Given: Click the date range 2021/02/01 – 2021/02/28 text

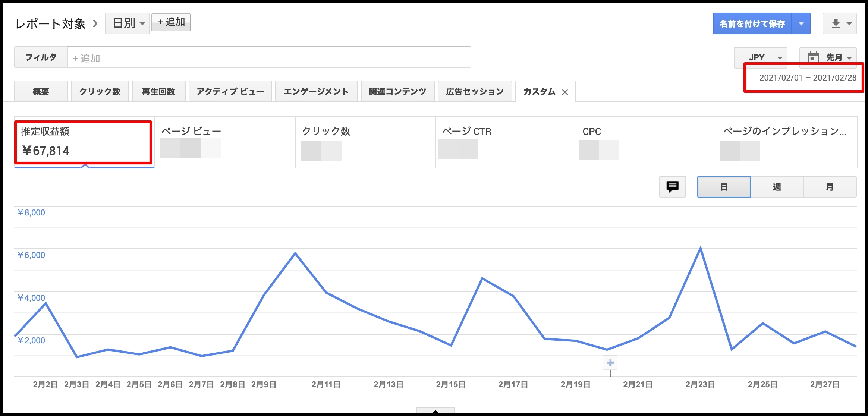Looking at the screenshot, I should tap(808, 78).
